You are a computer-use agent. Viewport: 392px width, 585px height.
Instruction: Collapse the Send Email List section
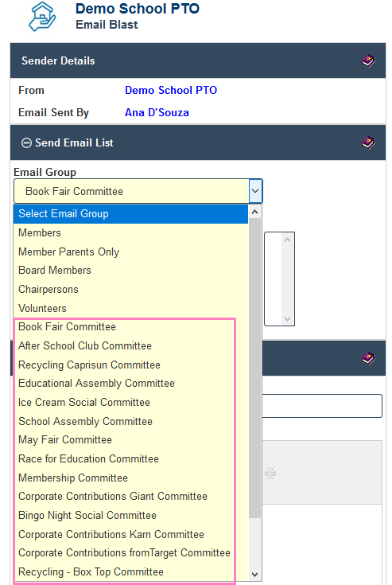(x=26, y=143)
